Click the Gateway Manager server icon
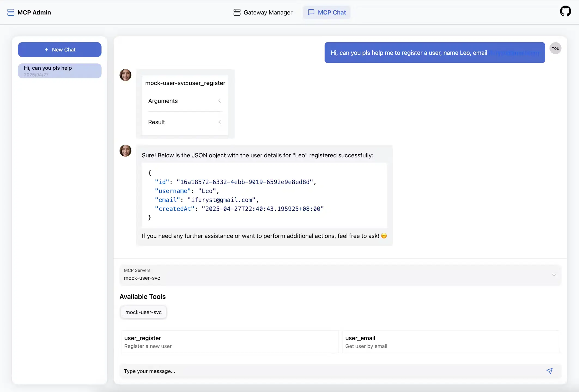The image size is (579, 392). pyautogui.click(x=237, y=12)
